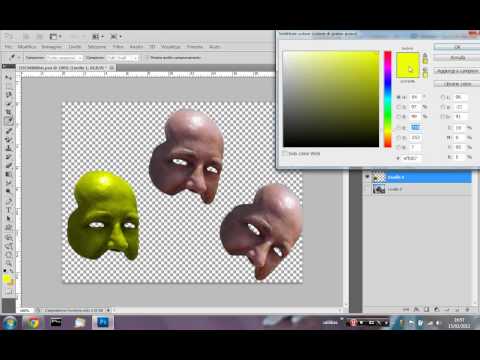This screenshot has width=480, height=360.
Task: Select the Shape tool
Action: click(8, 228)
